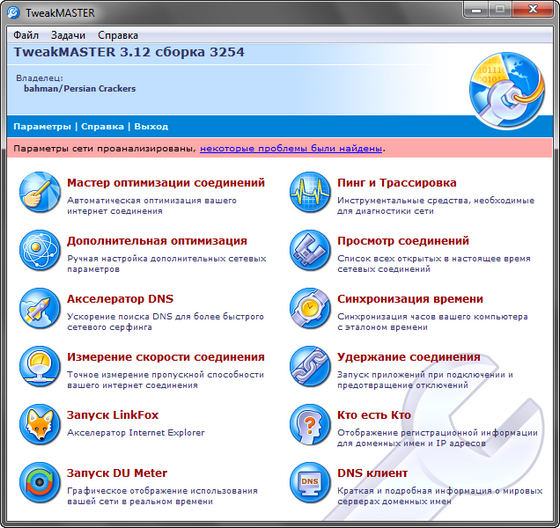Click the DNS monitor icon for DNS клиент
The image size is (560, 528).
[310, 483]
